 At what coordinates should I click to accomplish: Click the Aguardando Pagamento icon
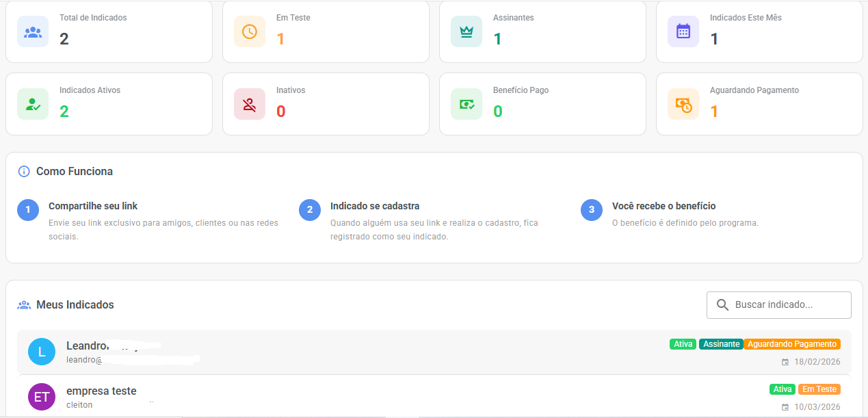click(683, 104)
